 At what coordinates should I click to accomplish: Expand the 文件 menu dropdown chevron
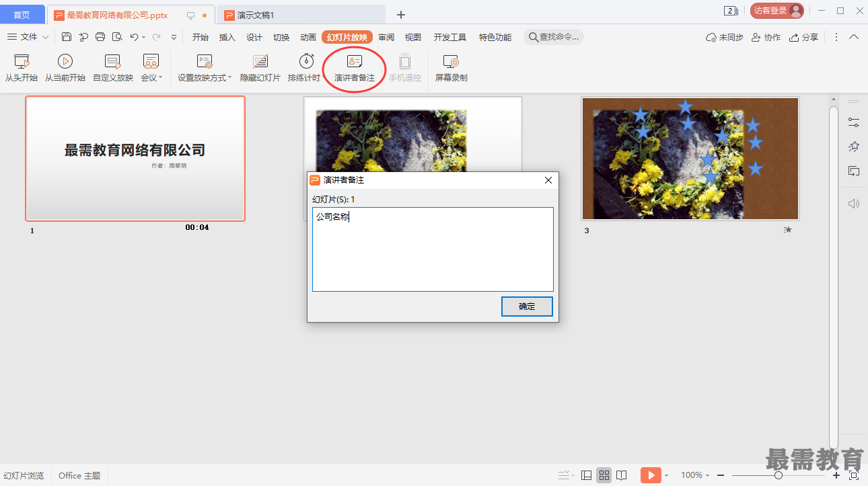click(x=45, y=37)
